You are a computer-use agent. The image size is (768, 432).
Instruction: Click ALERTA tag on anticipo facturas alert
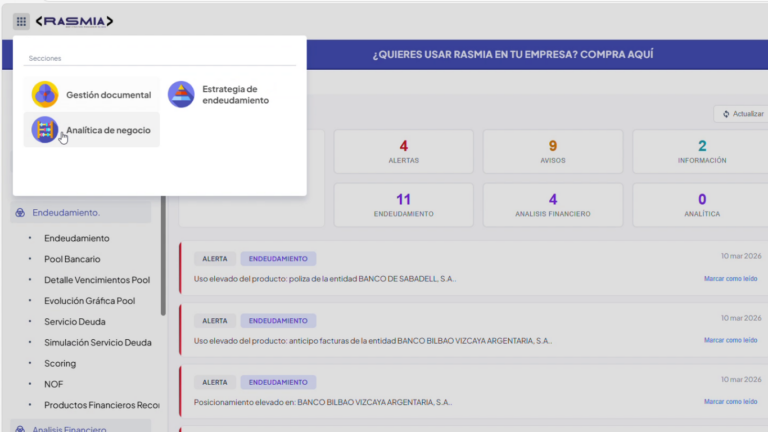click(x=215, y=321)
